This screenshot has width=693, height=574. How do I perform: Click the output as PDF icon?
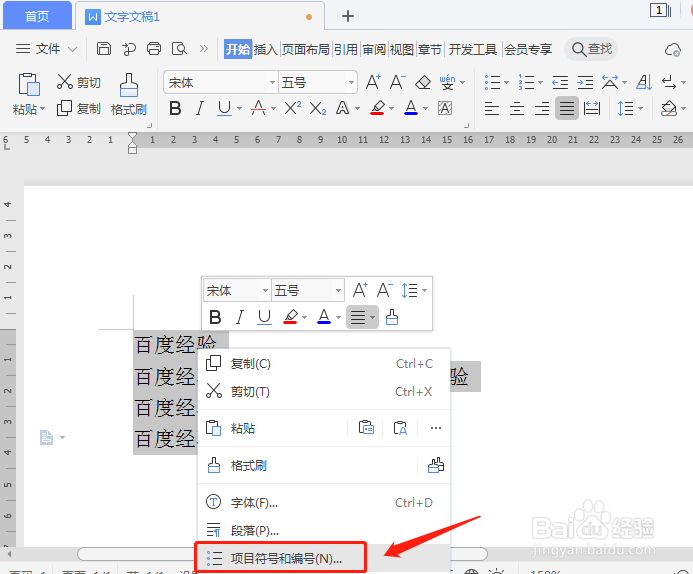click(x=129, y=49)
